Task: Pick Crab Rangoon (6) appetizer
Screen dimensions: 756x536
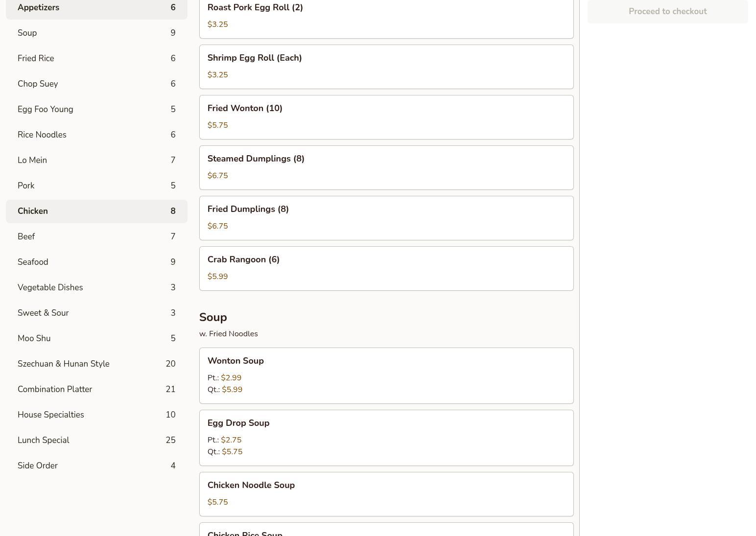Action: coord(386,268)
